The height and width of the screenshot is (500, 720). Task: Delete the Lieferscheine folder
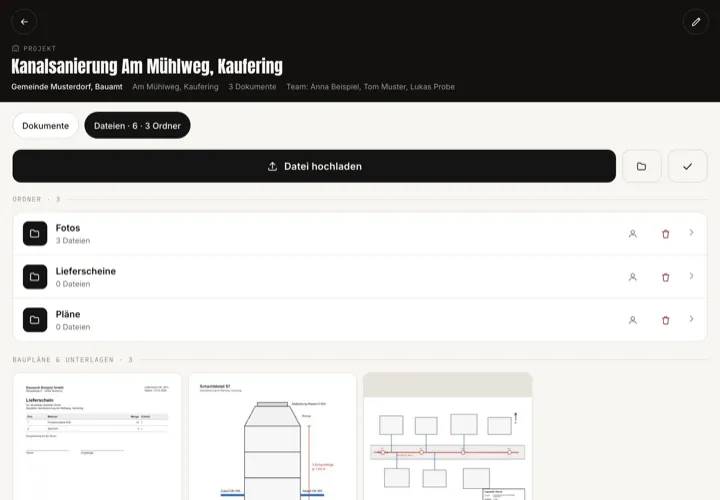coord(665,277)
